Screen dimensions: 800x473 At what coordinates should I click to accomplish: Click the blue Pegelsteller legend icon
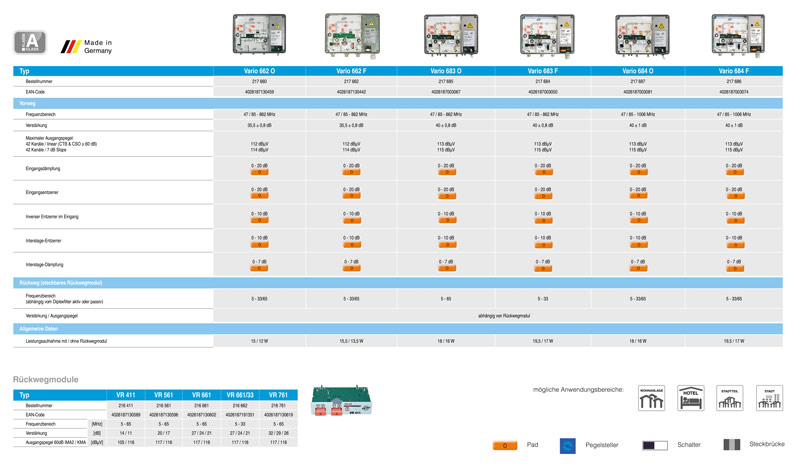click(x=568, y=445)
